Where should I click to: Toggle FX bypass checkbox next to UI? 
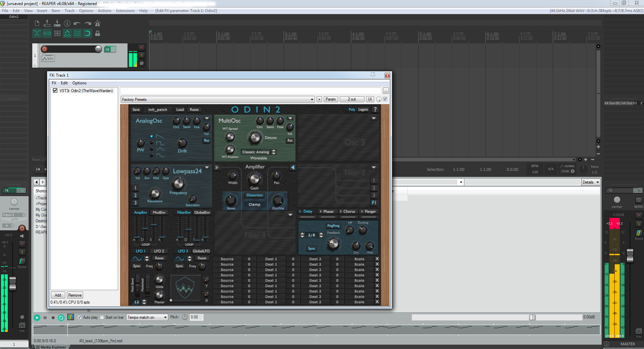pyautogui.click(x=385, y=99)
